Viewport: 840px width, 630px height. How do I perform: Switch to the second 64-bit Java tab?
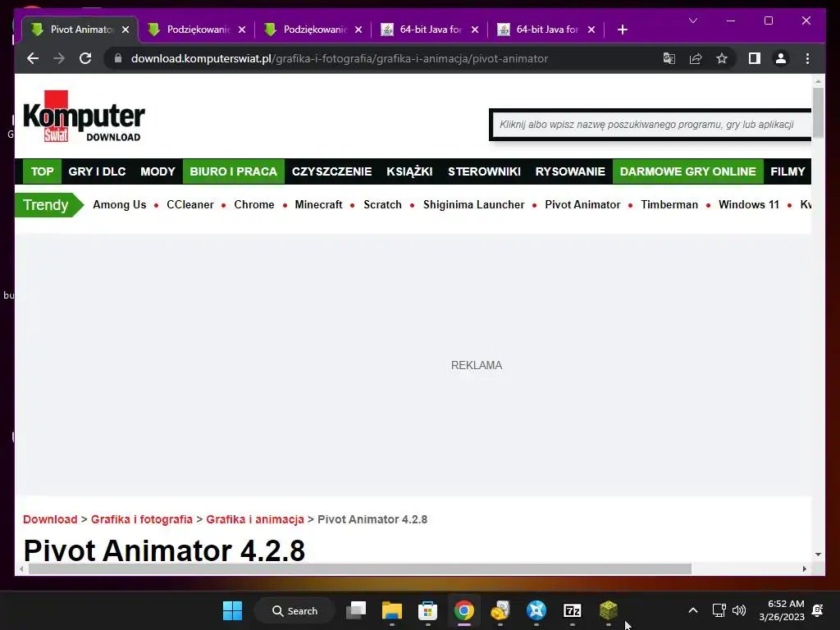546,30
